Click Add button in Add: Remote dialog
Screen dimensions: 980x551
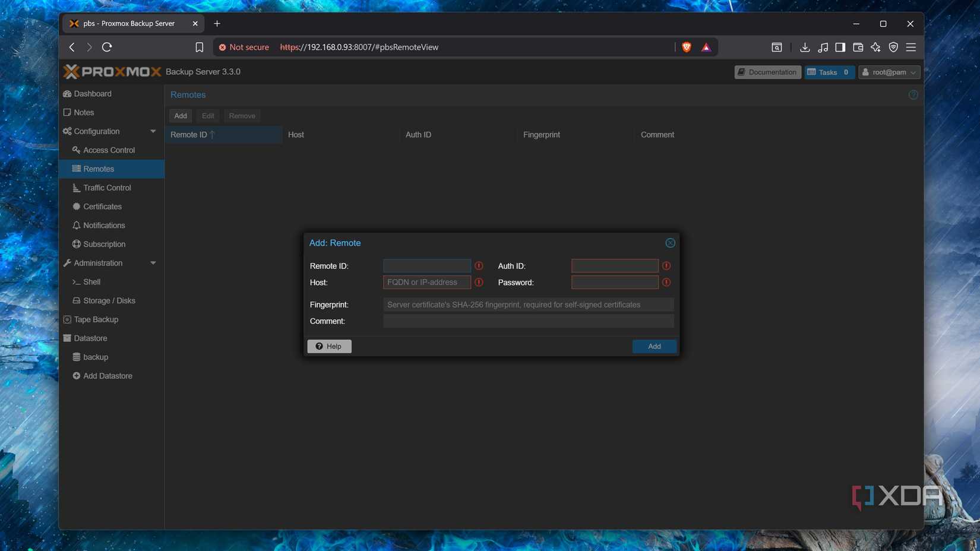tap(654, 346)
